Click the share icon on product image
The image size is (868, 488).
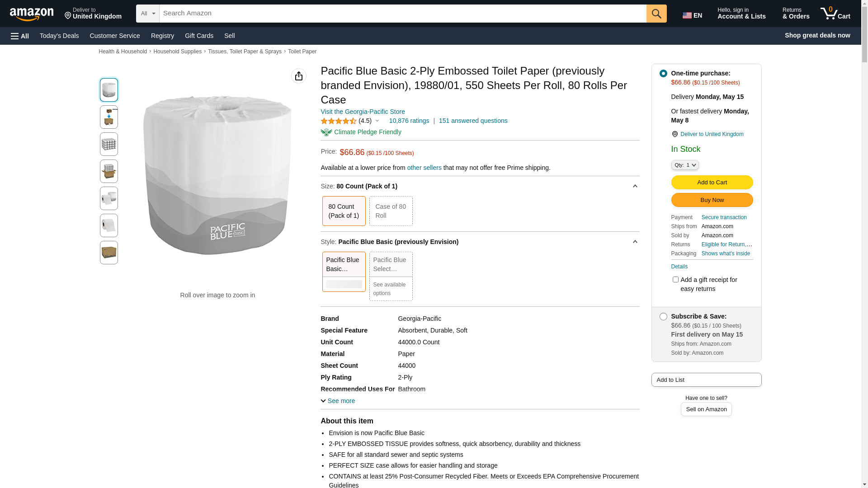click(298, 76)
